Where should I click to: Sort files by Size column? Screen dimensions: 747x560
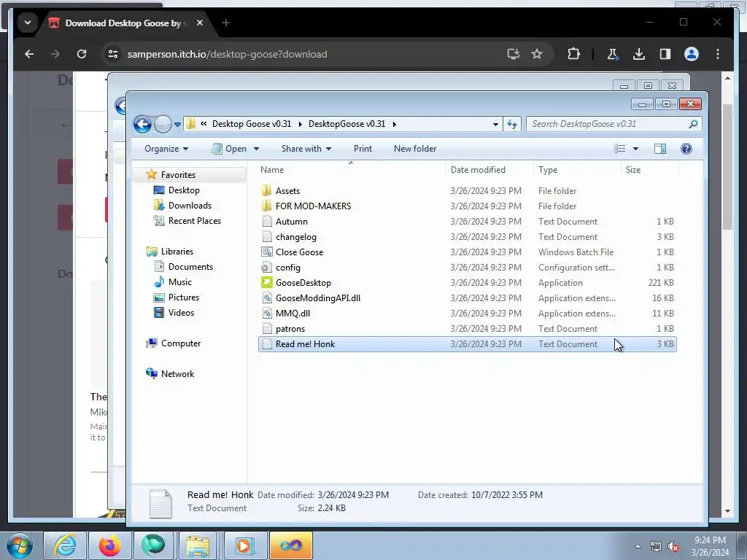633,169
